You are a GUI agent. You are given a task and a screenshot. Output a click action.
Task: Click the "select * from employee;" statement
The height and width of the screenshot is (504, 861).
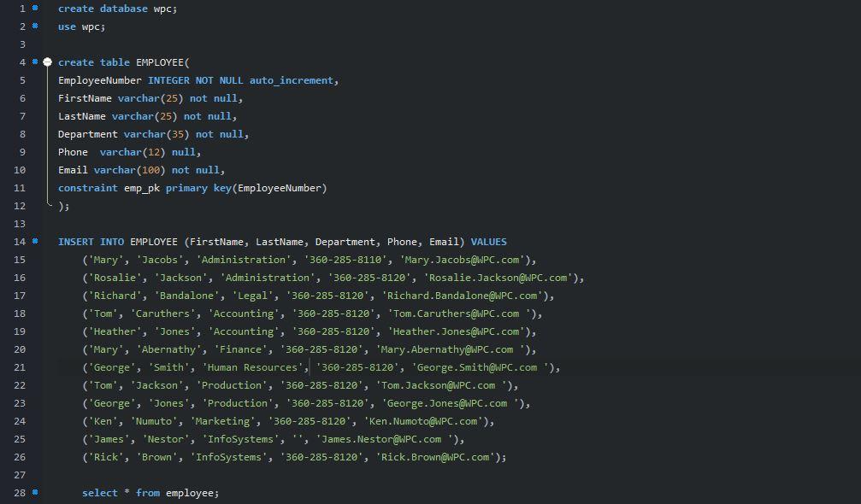coord(150,493)
